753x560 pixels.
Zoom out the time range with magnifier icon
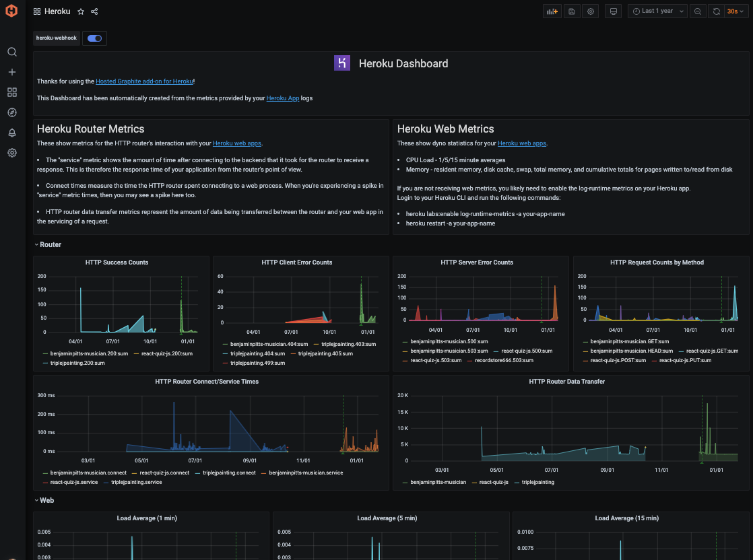[x=698, y=11]
